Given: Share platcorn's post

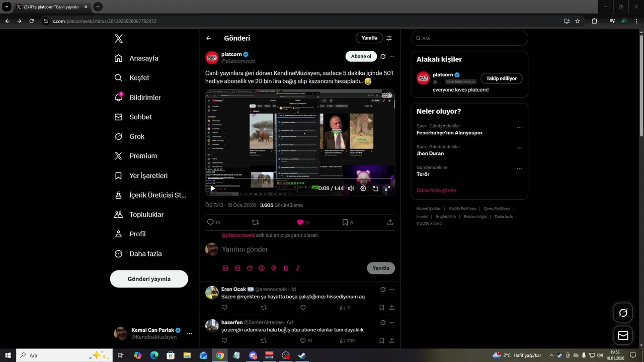Looking at the screenshot, I should point(390,222).
